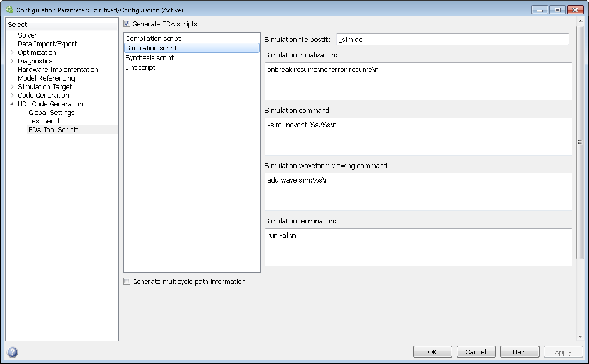Screen dimensions: 589x364
Task: Expand the Optimization tree node
Action: (x=12, y=53)
